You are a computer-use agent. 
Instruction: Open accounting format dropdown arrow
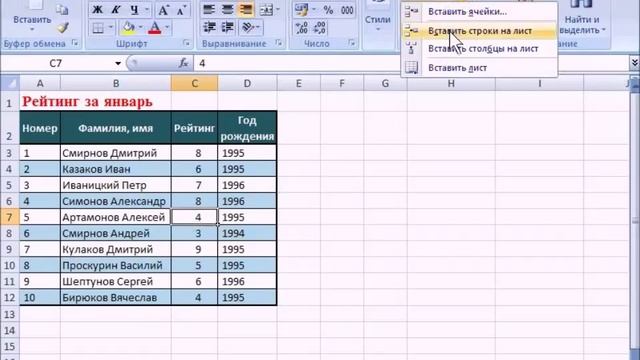coord(314,10)
